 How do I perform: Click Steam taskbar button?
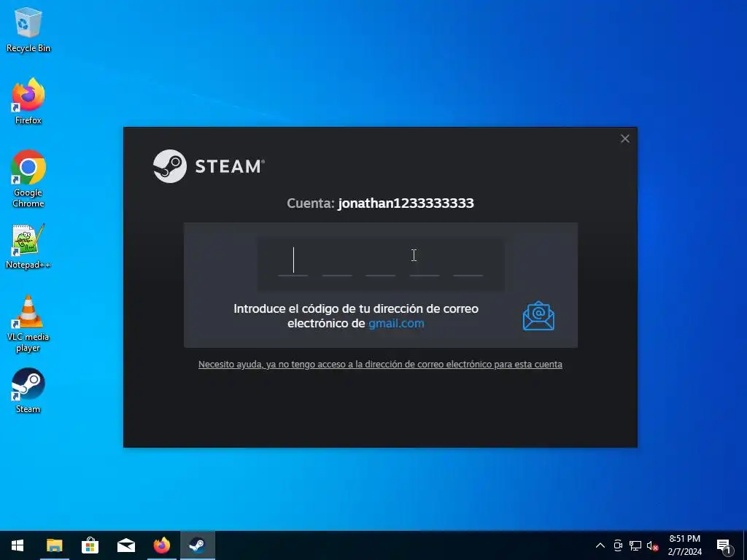pyautogui.click(x=198, y=545)
